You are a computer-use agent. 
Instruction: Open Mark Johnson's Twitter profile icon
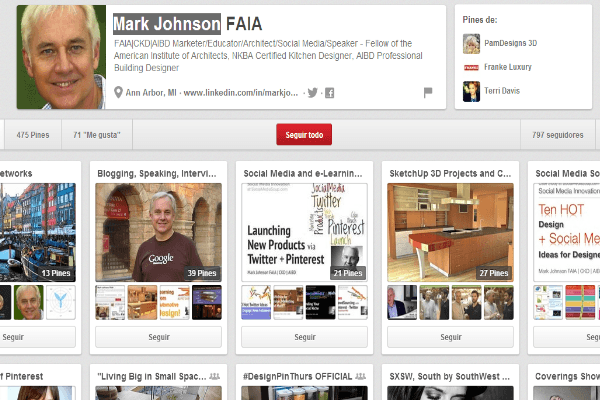(313, 93)
